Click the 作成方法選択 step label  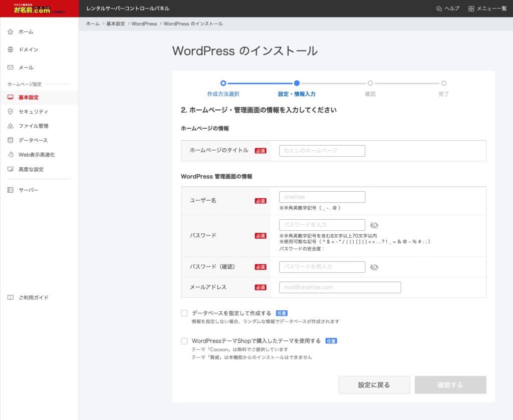(223, 94)
